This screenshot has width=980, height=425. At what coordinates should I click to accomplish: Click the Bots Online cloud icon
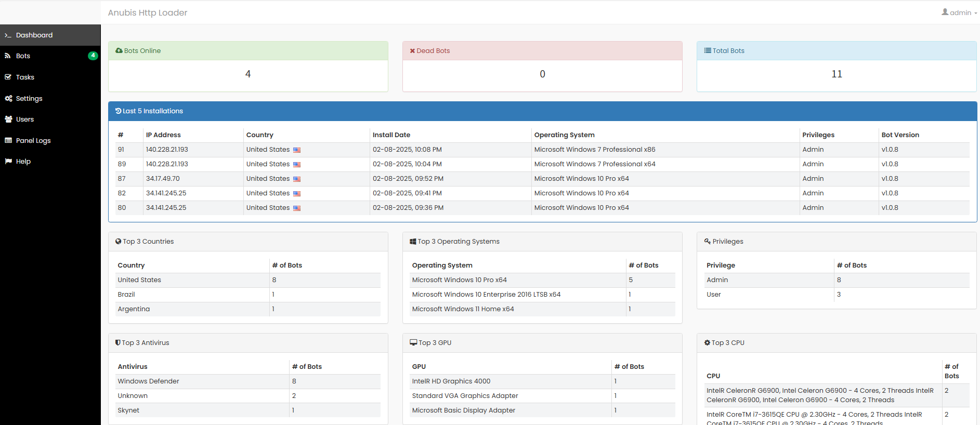click(x=119, y=50)
